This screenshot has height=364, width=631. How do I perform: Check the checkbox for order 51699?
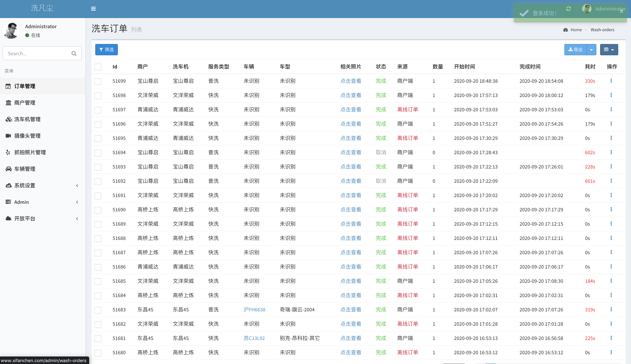coord(98,81)
